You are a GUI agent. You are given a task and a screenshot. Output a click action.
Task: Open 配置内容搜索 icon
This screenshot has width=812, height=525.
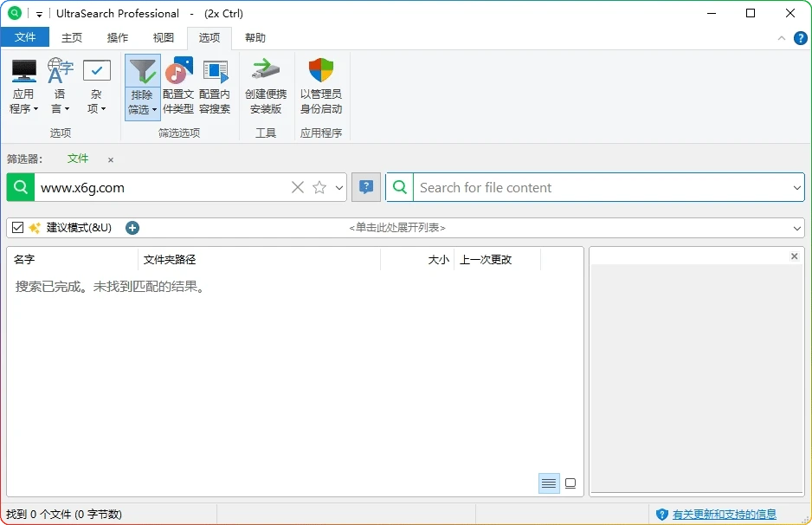pyautogui.click(x=215, y=72)
